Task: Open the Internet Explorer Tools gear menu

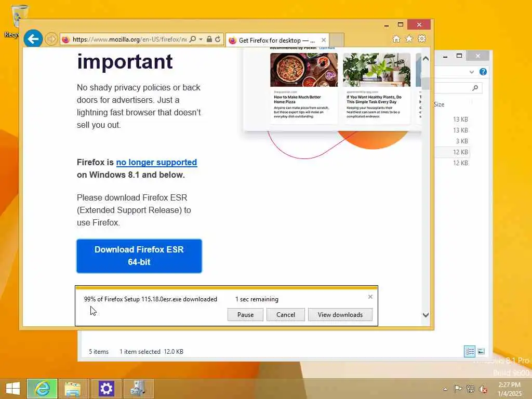Action: click(x=422, y=38)
